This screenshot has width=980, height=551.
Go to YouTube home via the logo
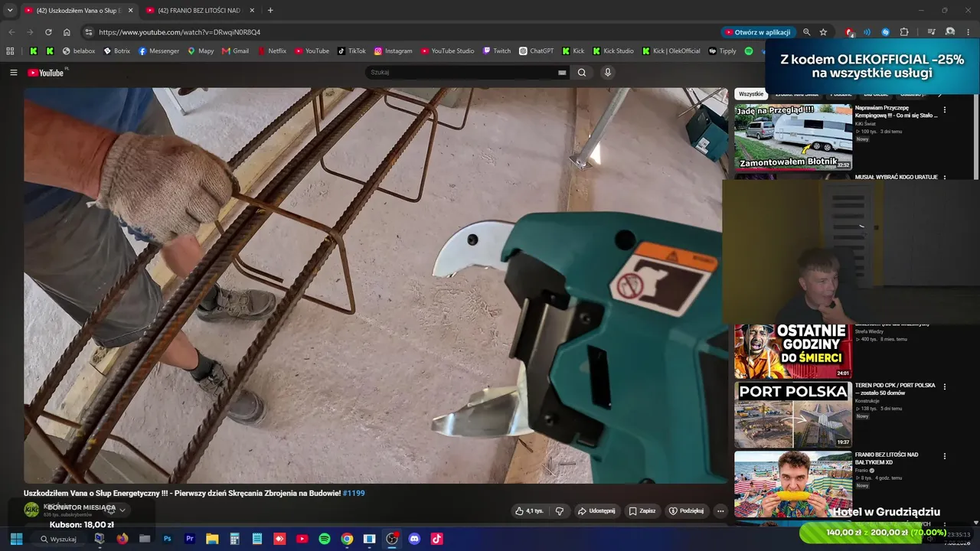click(x=46, y=73)
